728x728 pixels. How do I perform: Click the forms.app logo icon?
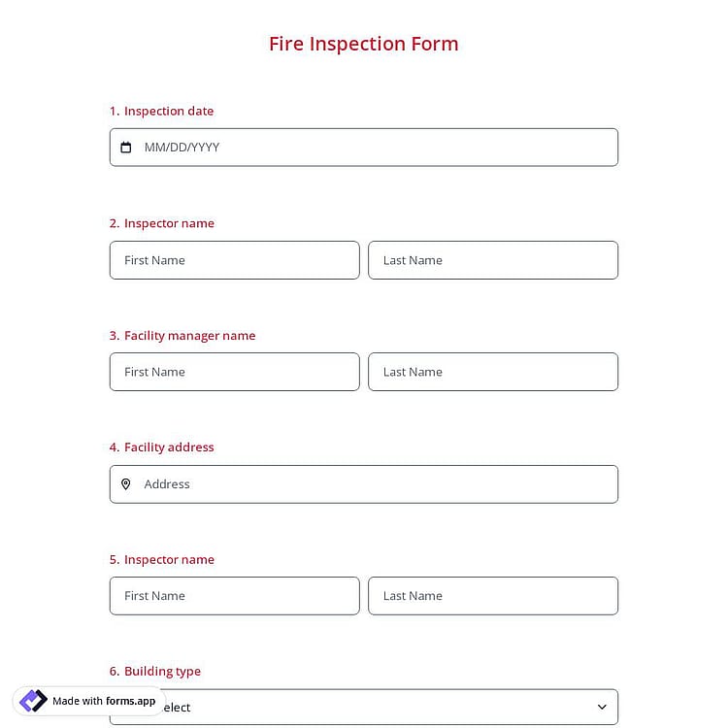[33, 701]
